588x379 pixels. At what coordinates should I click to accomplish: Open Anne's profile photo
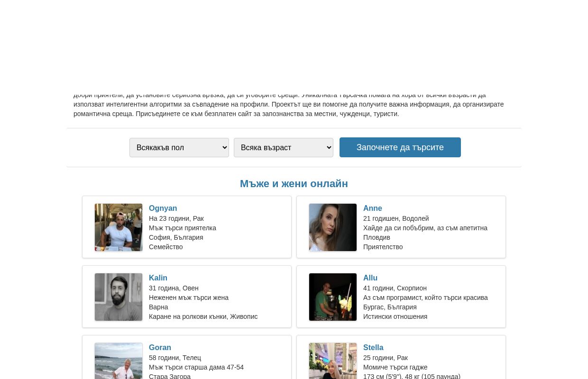[333, 227]
